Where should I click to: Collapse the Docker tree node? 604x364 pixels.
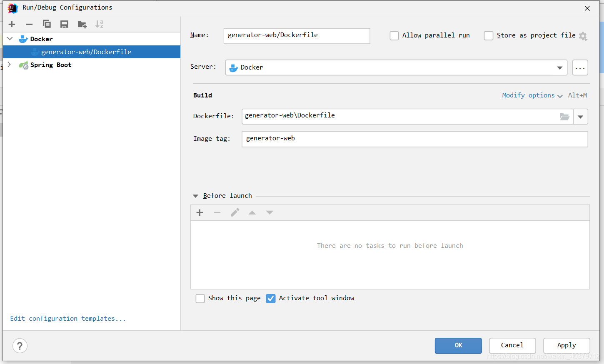click(10, 39)
